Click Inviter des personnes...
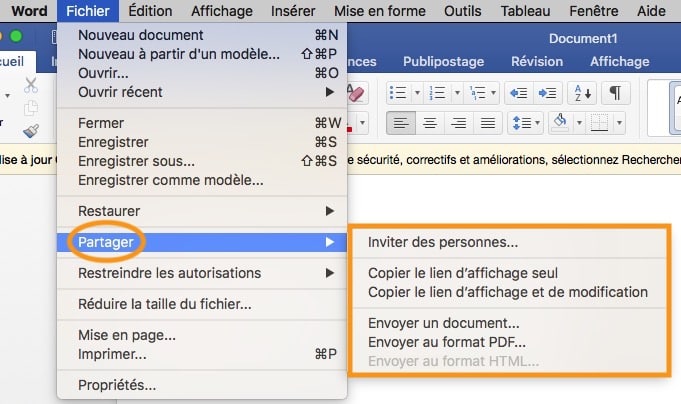 pyautogui.click(x=443, y=241)
